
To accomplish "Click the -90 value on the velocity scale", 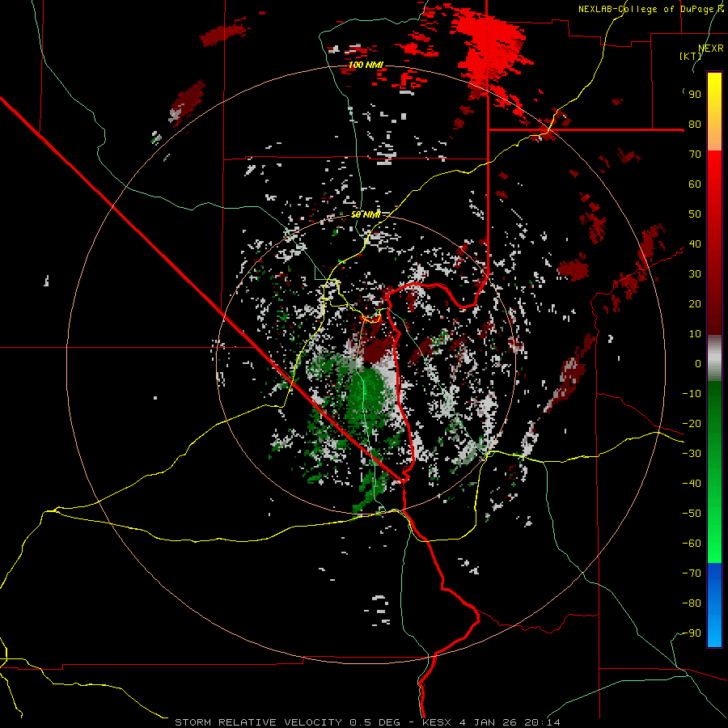I will [x=692, y=633].
